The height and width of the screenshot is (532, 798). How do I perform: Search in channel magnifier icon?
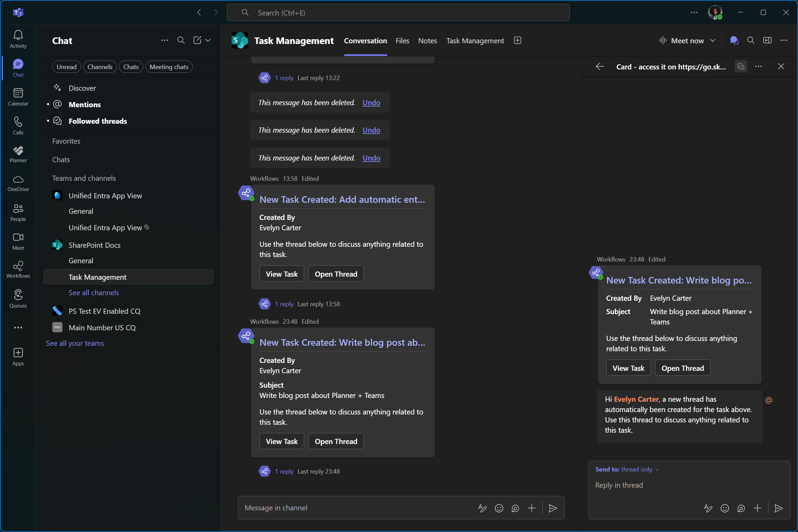(x=751, y=41)
